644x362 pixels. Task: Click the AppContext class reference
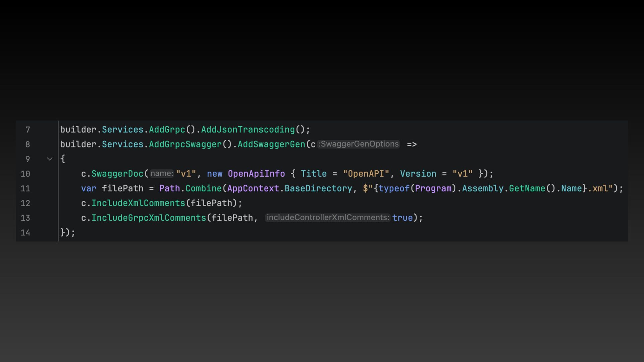253,189
